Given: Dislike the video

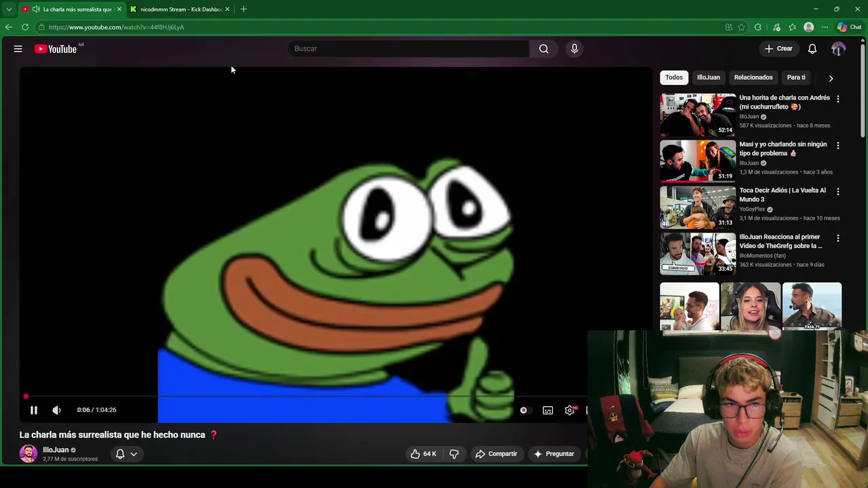Looking at the screenshot, I should tap(454, 454).
